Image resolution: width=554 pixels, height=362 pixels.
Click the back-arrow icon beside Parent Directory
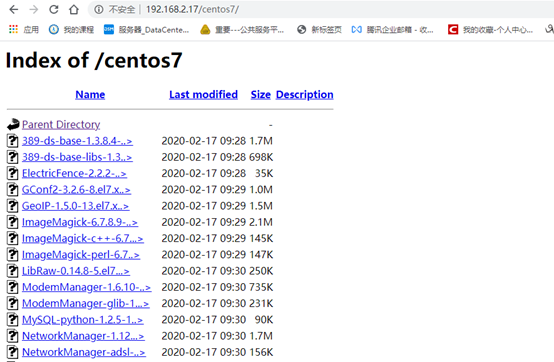(13, 124)
